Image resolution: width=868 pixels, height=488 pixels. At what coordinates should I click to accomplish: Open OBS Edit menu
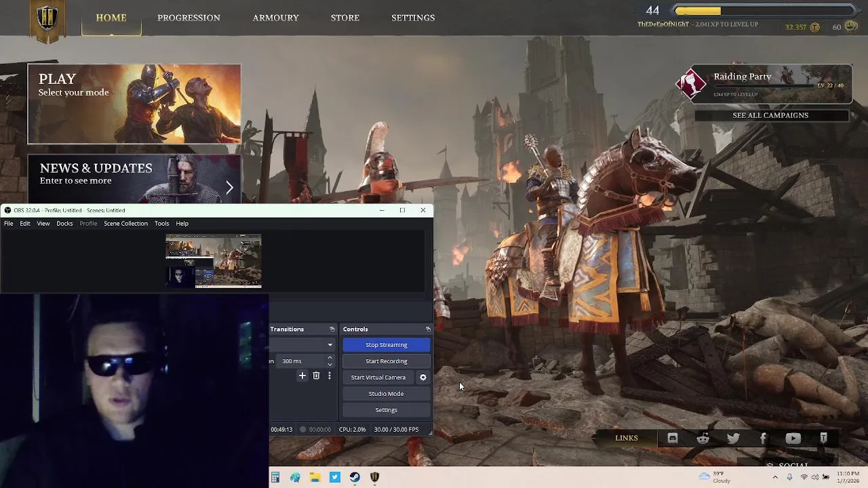pos(25,224)
